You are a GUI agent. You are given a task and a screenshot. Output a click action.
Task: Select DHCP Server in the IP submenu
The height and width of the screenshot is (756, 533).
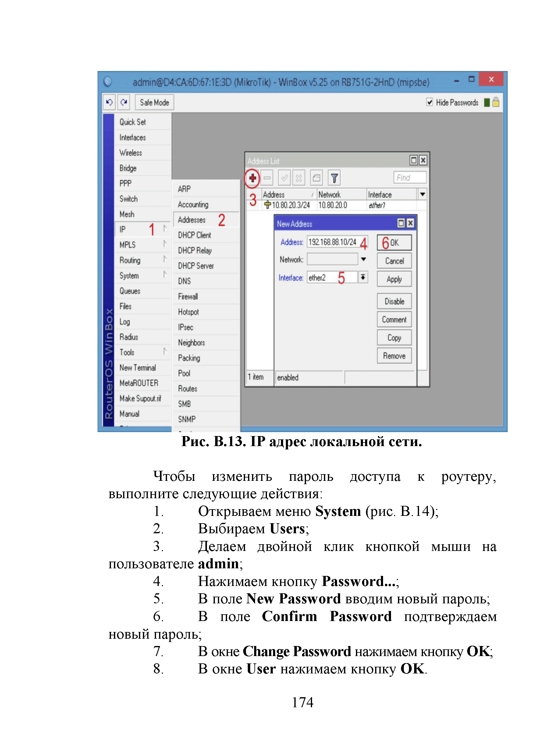(x=206, y=266)
